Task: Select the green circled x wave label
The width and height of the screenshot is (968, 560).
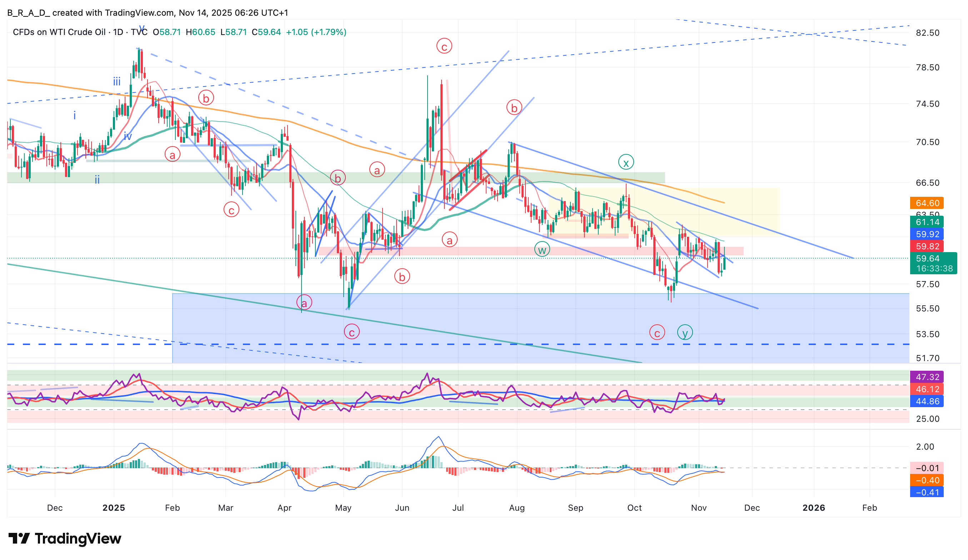Action: 626,162
